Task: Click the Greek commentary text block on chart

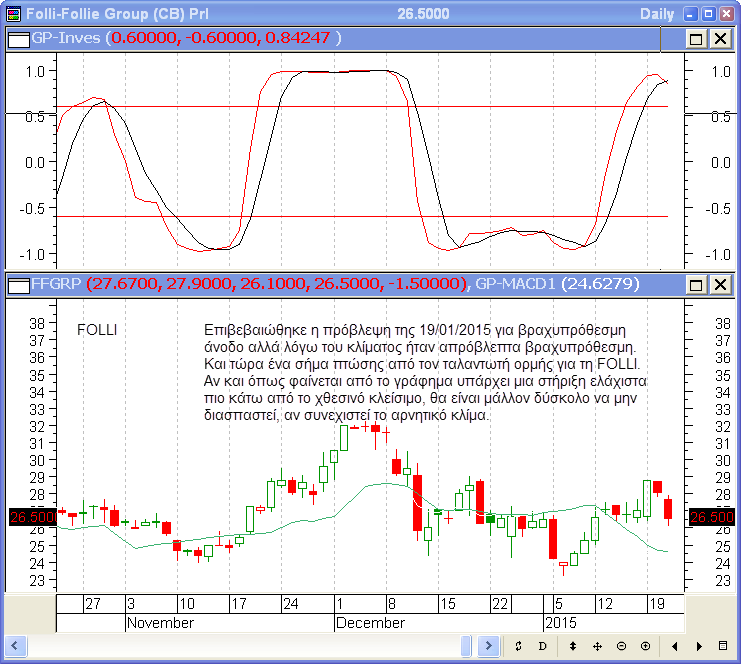Action: 425,372
